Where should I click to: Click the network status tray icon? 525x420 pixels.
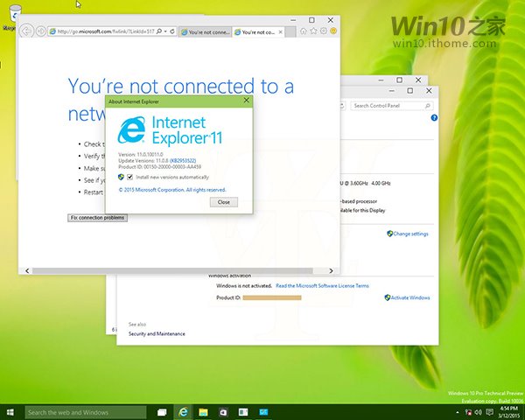pyautogui.click(x=468, y=412)
